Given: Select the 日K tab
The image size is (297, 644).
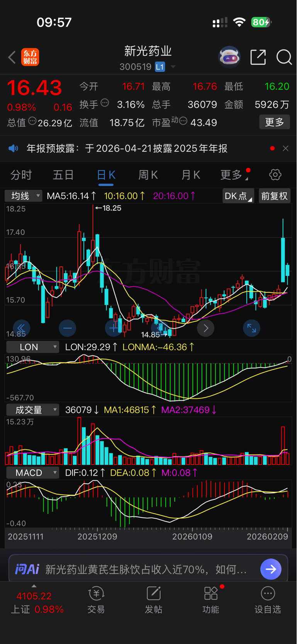Looking at the screenshot, I should pyautogui.click(x=106, y=175).
